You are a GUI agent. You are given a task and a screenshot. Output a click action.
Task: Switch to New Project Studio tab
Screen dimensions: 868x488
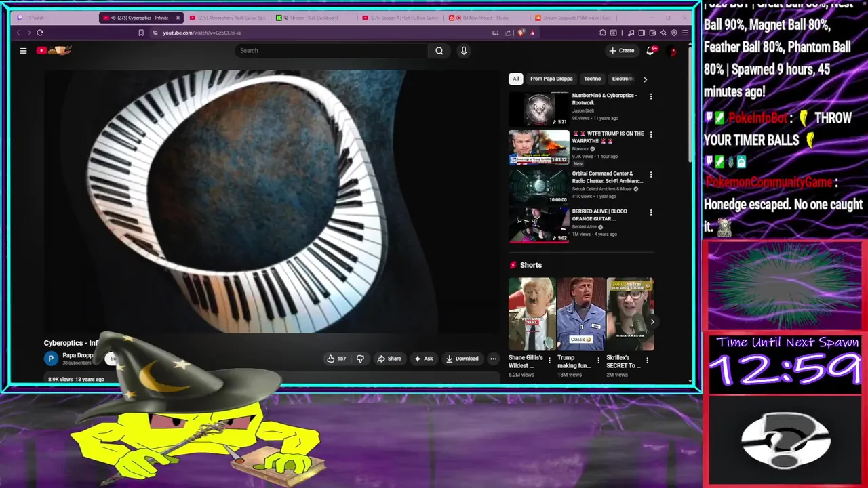pyautogui.click(x=487, y=18)
